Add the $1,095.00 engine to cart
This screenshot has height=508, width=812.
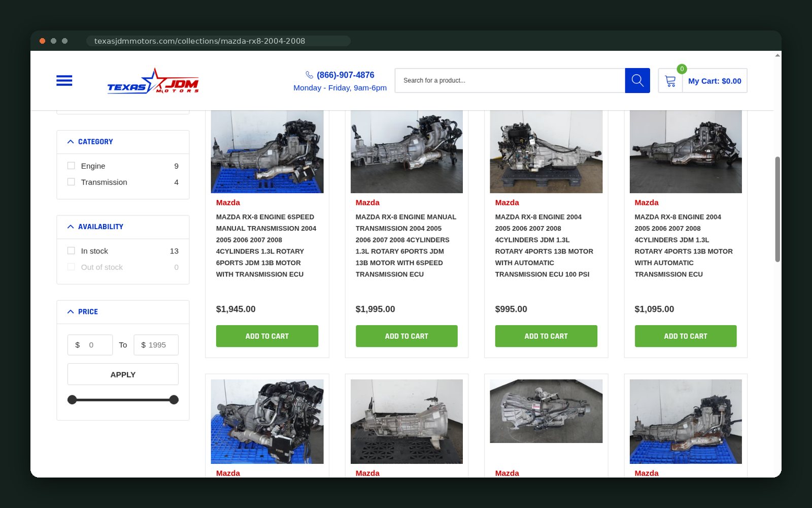[x=686, y=336]
